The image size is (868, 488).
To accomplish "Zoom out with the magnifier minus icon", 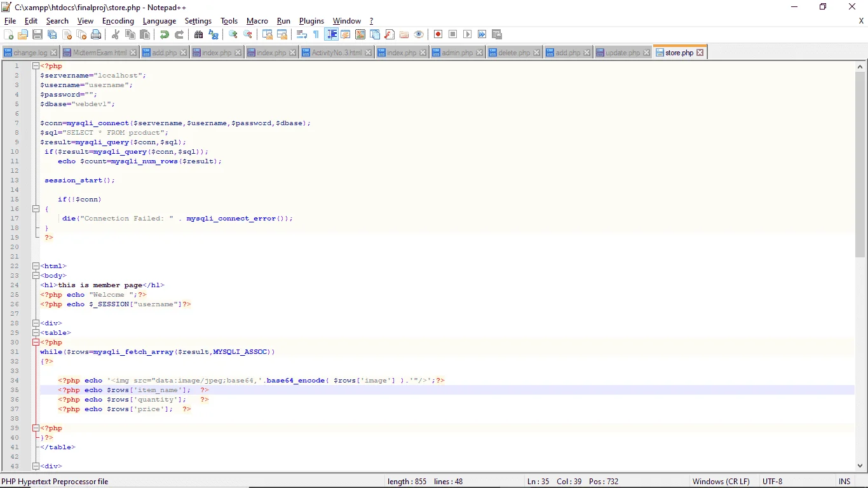I will point(248,34).
